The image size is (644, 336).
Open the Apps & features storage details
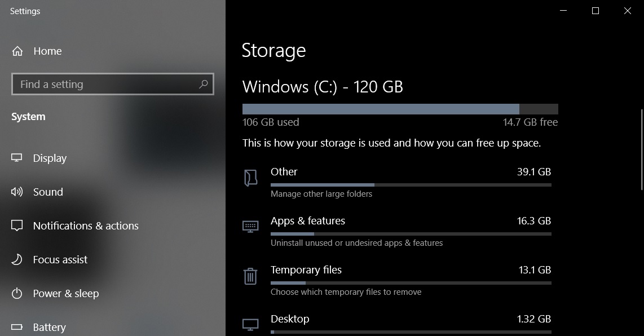308,220
